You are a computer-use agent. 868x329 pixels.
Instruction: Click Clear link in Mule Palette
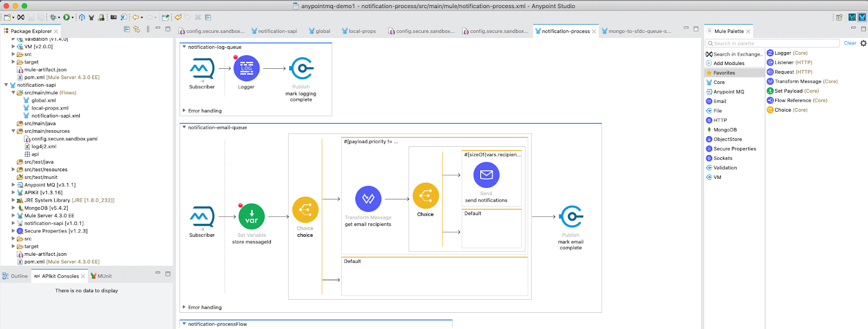coord(850,43)
